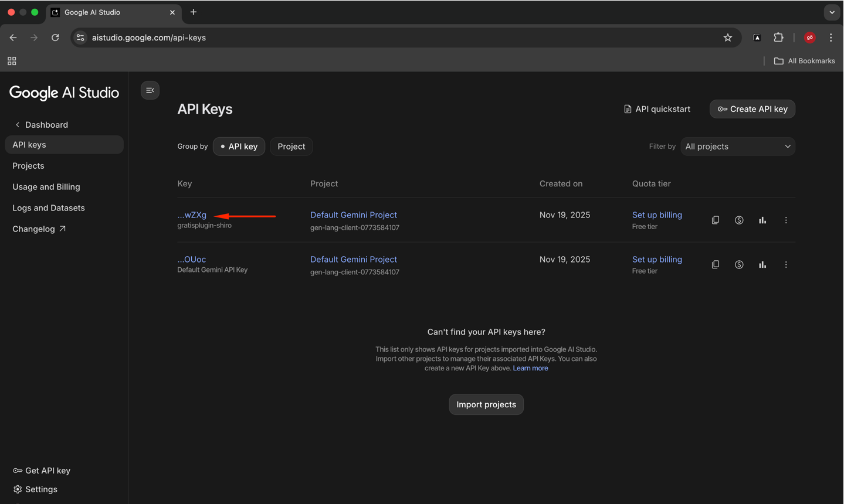844x504 pixels.
Task: Group keys by Project
Action: pos(291,147)
